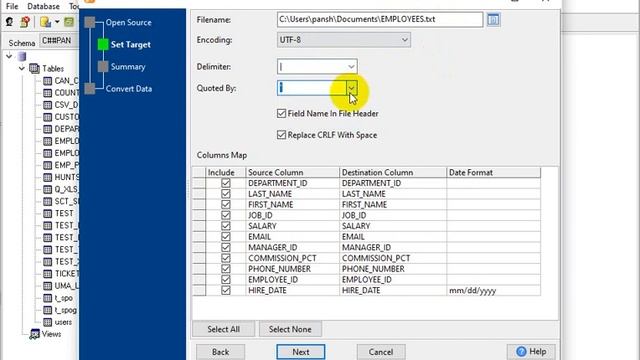Select the Views node in tree
Image resolution: width=640 pixels, height=360 pixels.
pyautogui.click(x=51, y=334)
